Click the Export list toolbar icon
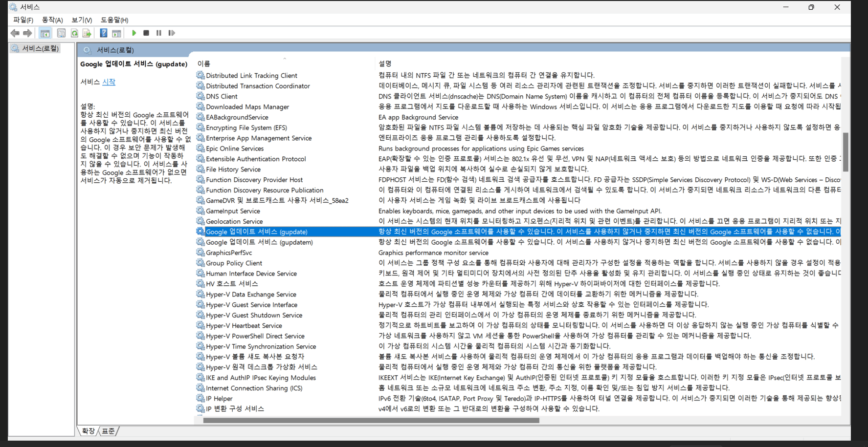The image size is (868, 447). (x=87, y=33)
